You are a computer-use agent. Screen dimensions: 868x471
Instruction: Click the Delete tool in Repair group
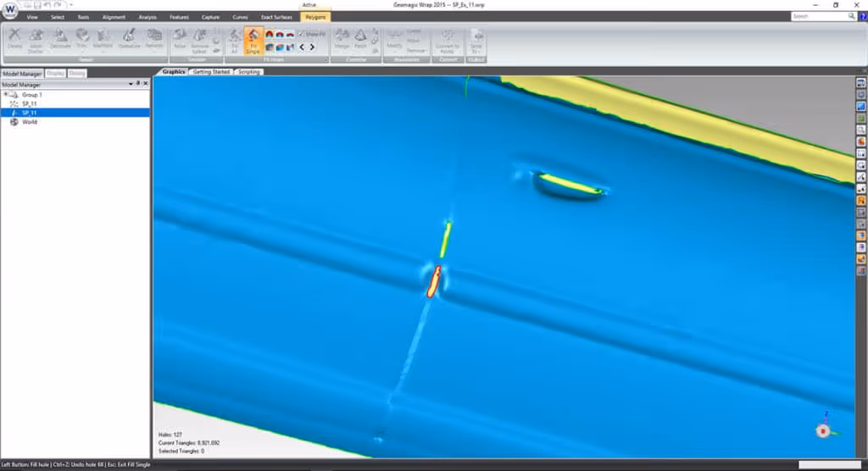point(15,39)
